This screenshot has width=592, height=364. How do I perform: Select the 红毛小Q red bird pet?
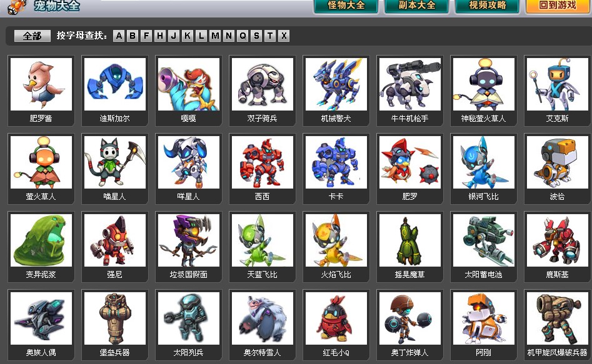(336, 318)
